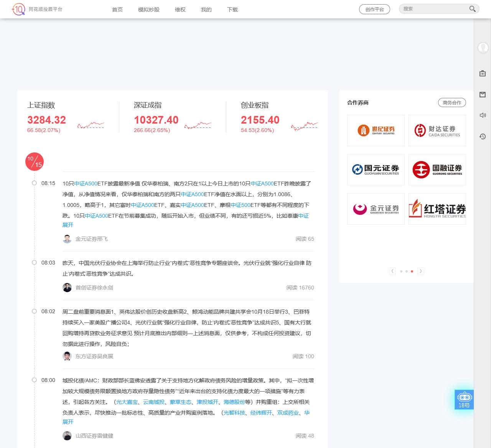Open 金元证券邢飞 author link
The height and width of the screenshot is (448, 491).
(92, 239)
